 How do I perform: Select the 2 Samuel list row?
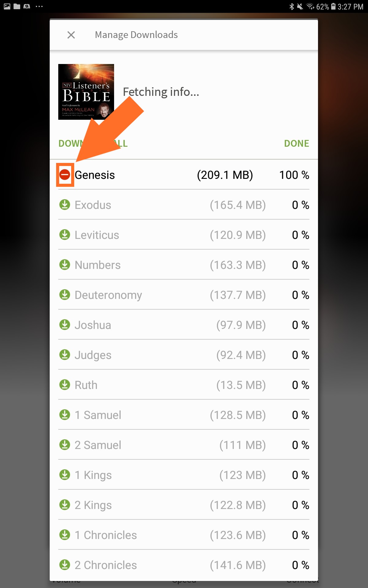[x=184, y=445]
